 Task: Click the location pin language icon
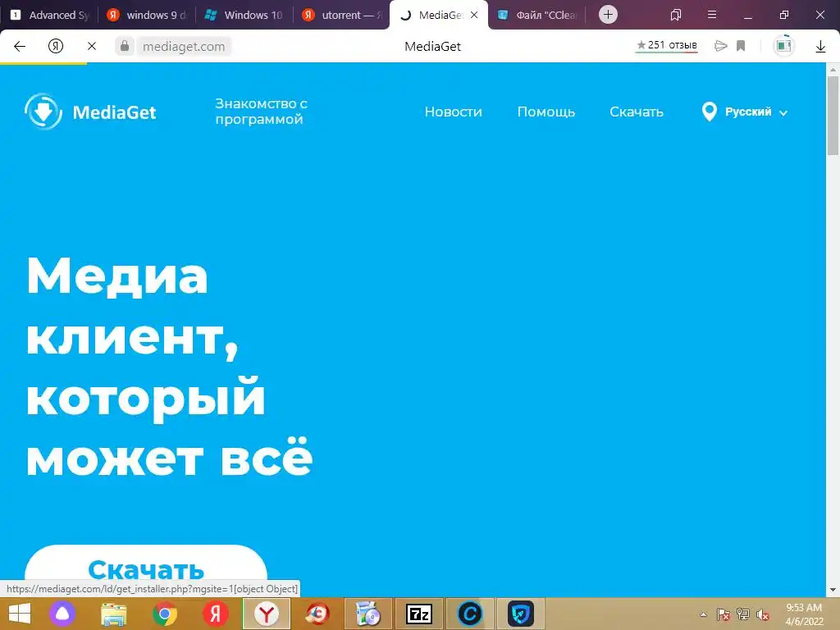(x=710, y=112)
